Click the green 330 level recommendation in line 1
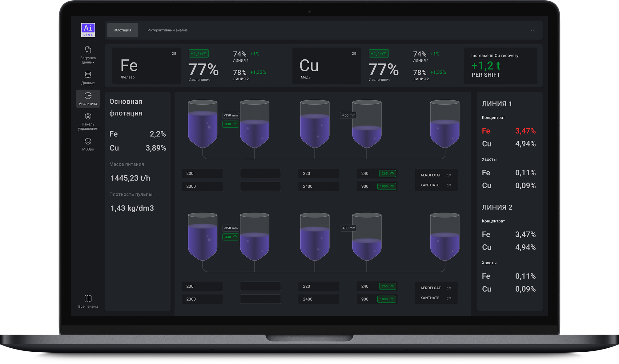Image resolution: width=619 pixels, height=364 pixels. (231, 124)
